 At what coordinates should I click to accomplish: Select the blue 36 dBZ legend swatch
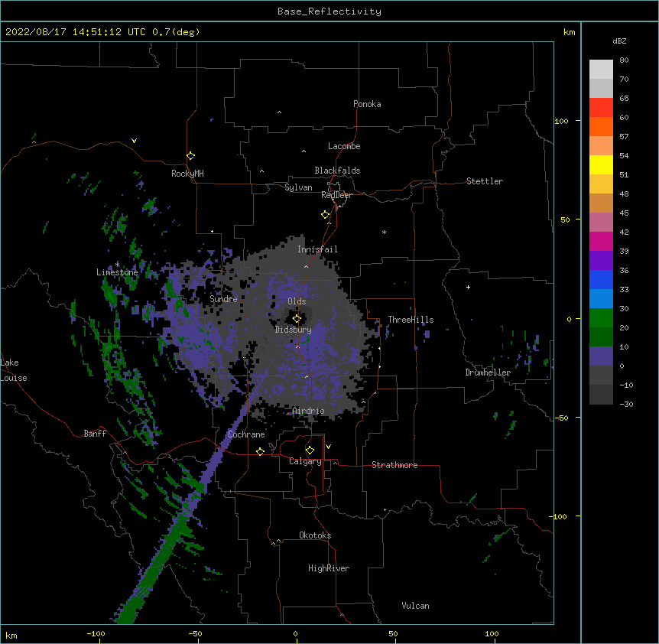(601, 279)
